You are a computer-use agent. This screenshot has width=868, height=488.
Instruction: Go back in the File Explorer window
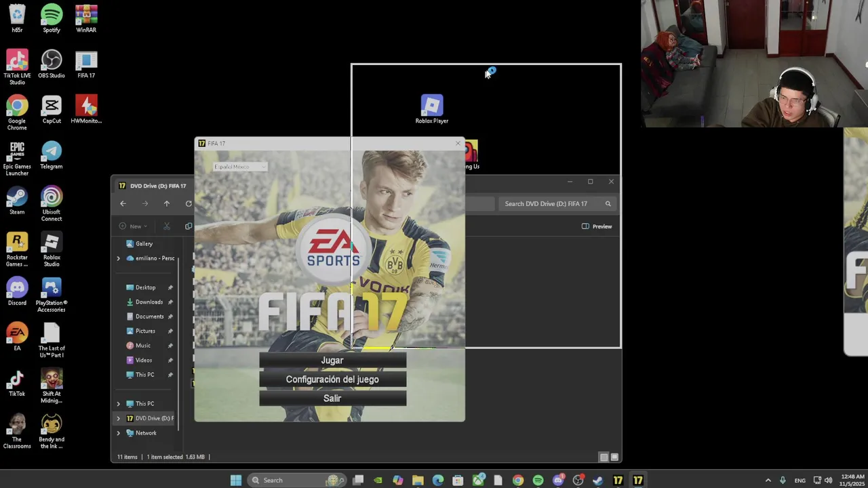[x=123, y=203]
